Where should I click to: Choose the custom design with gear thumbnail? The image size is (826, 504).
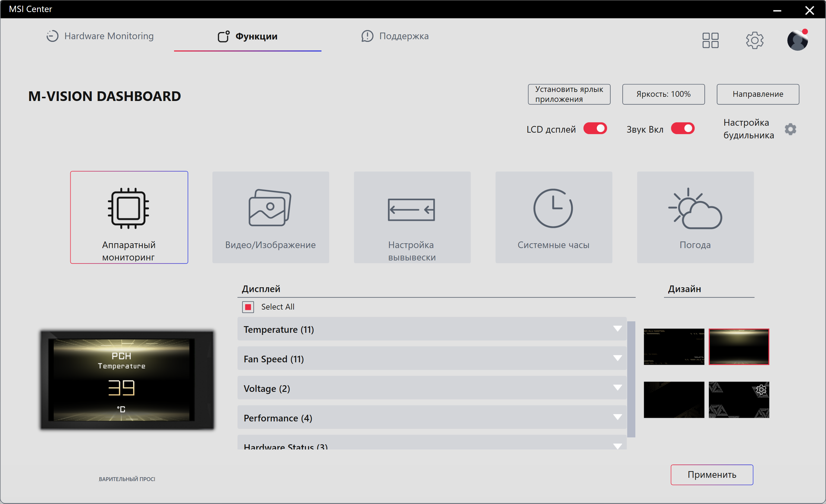pos(739,400)
